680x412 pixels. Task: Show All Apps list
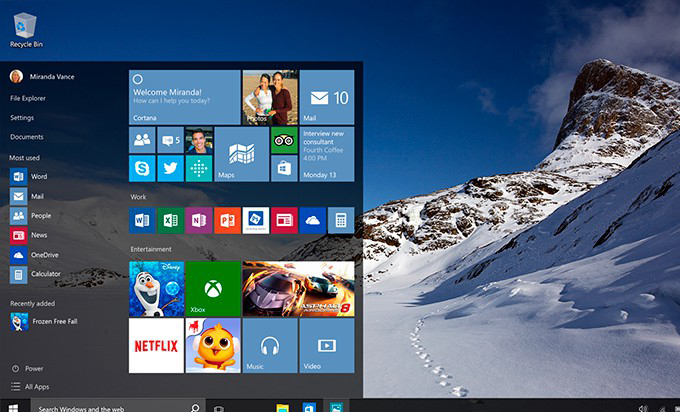point(30,386)
